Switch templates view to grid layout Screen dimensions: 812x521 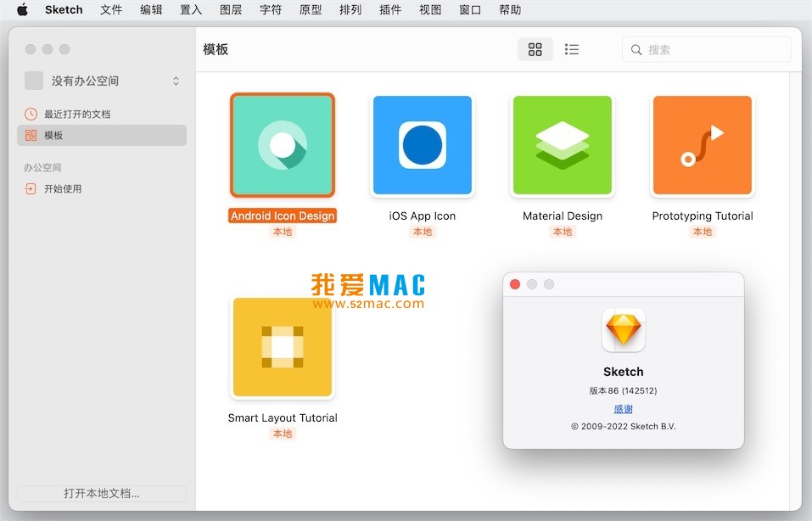point(535,49)
